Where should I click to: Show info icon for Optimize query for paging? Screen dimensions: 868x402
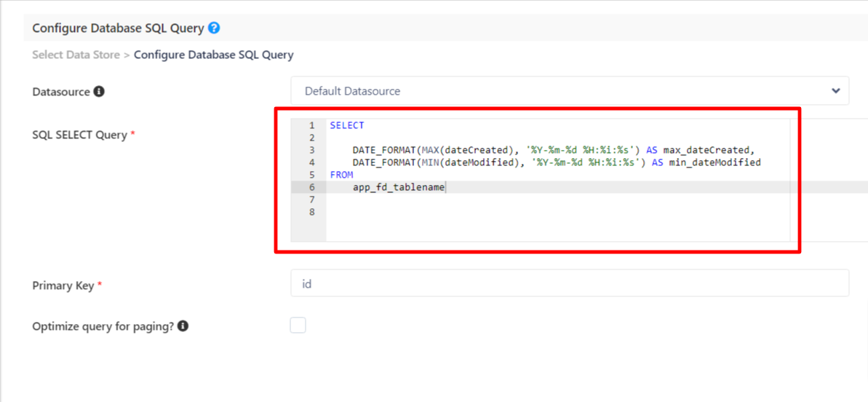point(183,327)
